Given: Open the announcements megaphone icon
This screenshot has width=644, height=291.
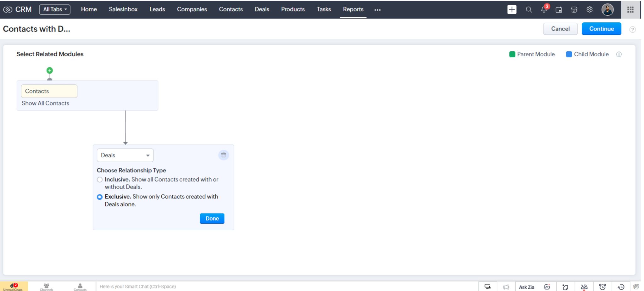Looking at the screenshot, I should tap(506, 287).
